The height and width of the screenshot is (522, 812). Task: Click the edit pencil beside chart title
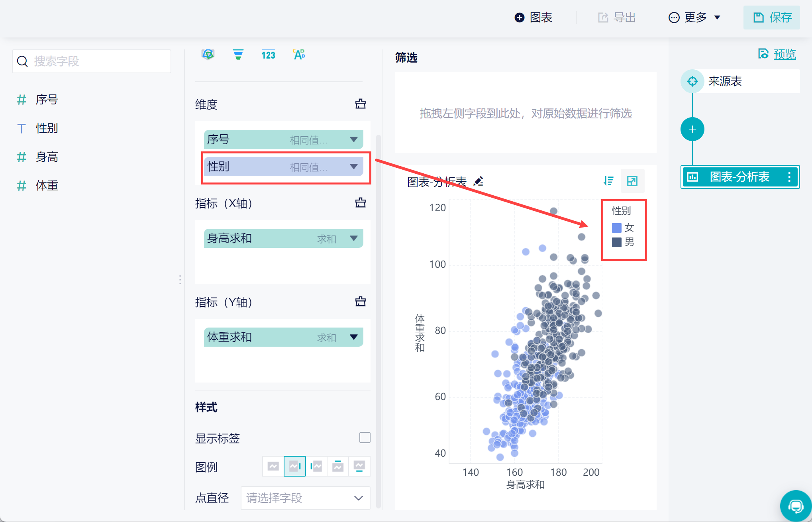coord(478,181)
